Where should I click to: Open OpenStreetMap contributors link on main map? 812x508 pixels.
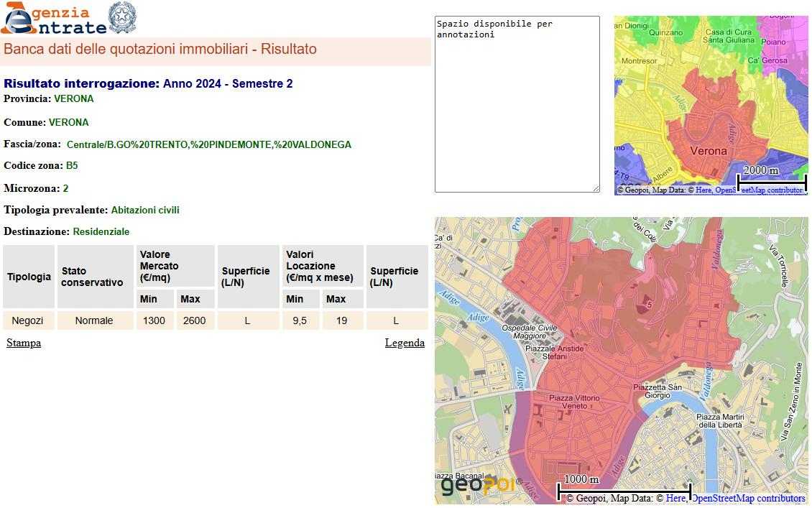coord(747,498)
